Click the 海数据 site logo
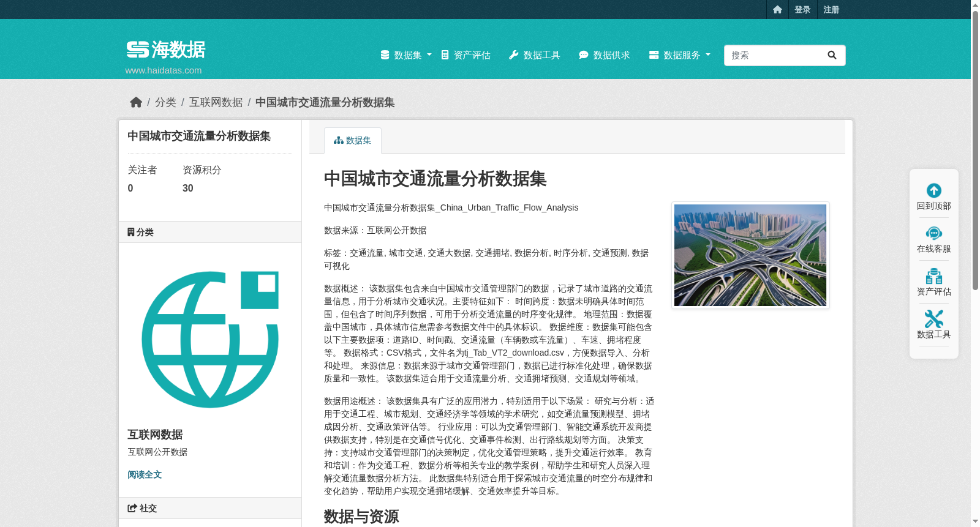 (x=166, y=50)
